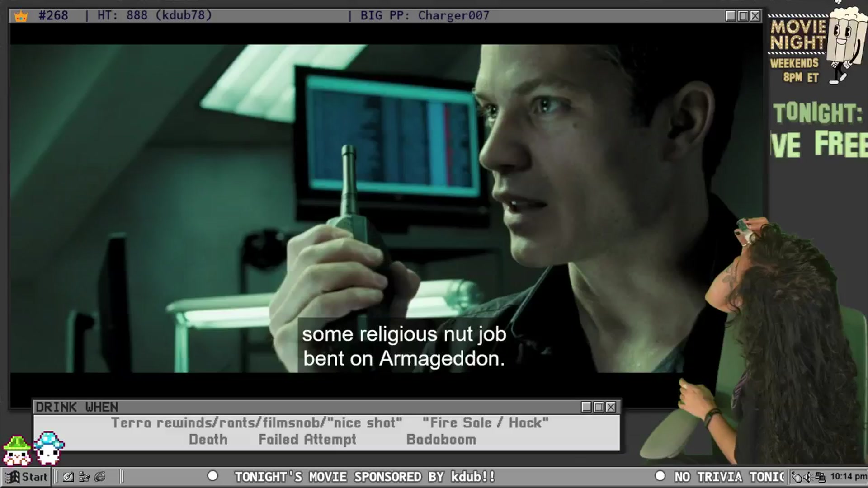Click the BIG PP: Charger007 title text
This screenshot has width=868, height=488.
point(425,15)
